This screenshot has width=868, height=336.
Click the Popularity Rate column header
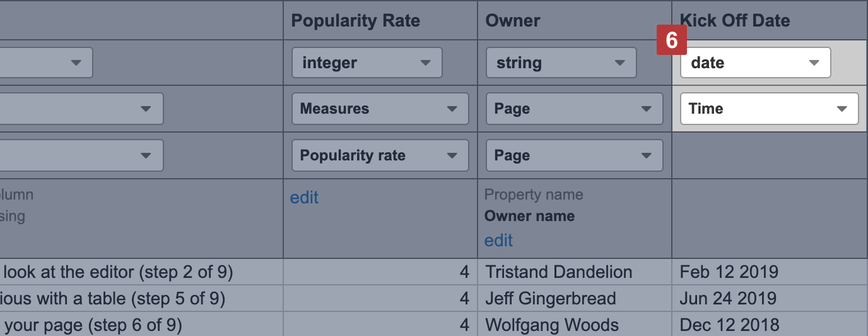point(355,20)
